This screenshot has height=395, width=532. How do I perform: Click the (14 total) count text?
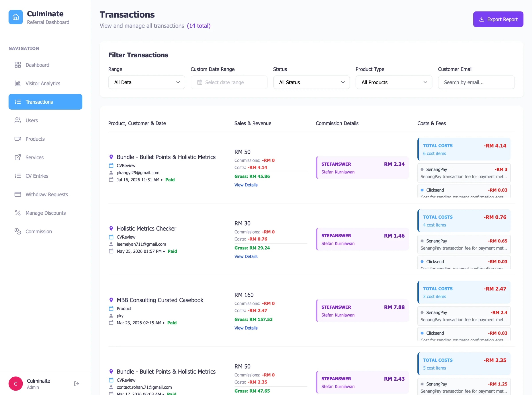(199, 26)
